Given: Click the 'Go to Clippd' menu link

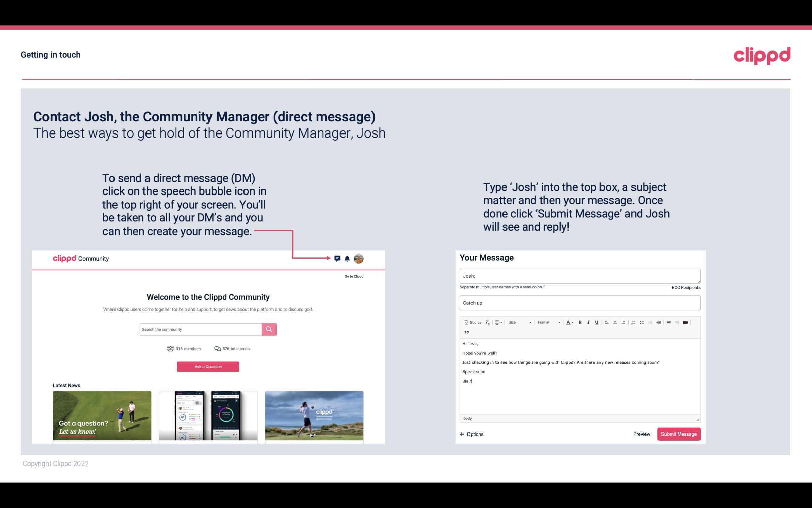Looking at the screenshot, I should point(354,276).
